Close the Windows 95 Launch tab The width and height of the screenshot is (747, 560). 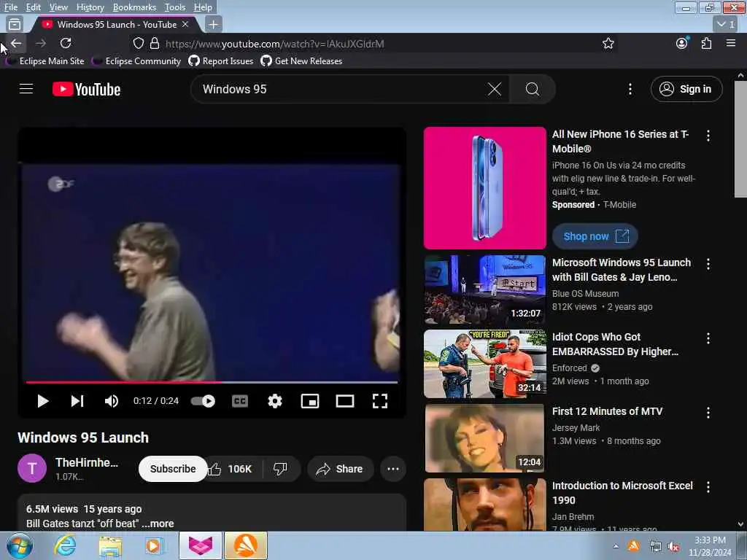pyautogui.click(x=185, y=24)
